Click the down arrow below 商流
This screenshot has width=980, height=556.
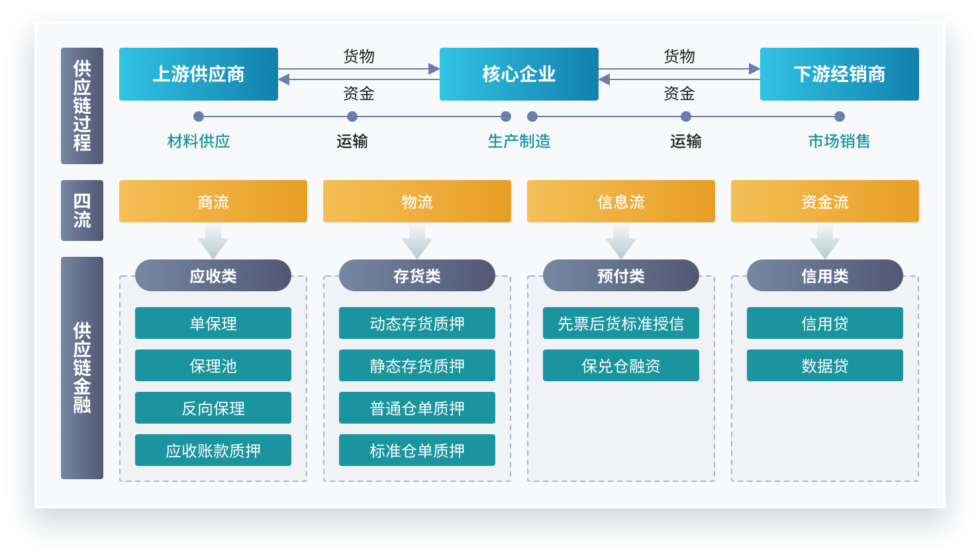point(213,242)
